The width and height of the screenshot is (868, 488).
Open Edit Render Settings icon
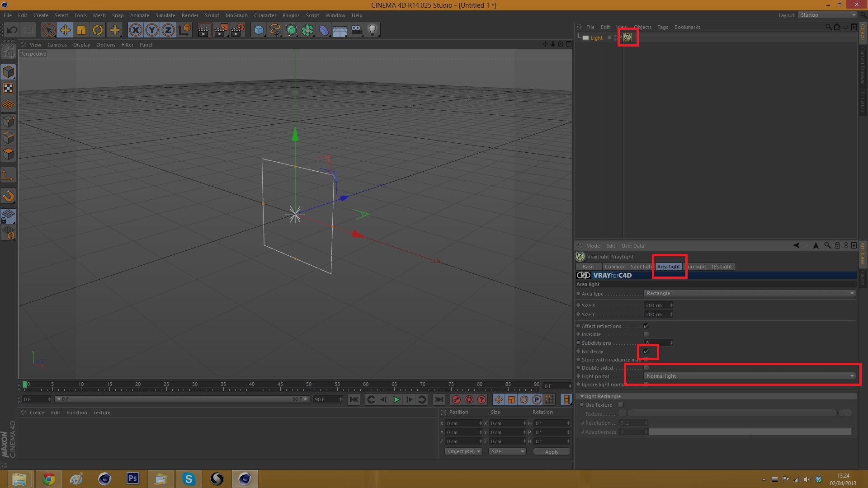[237, 30]
